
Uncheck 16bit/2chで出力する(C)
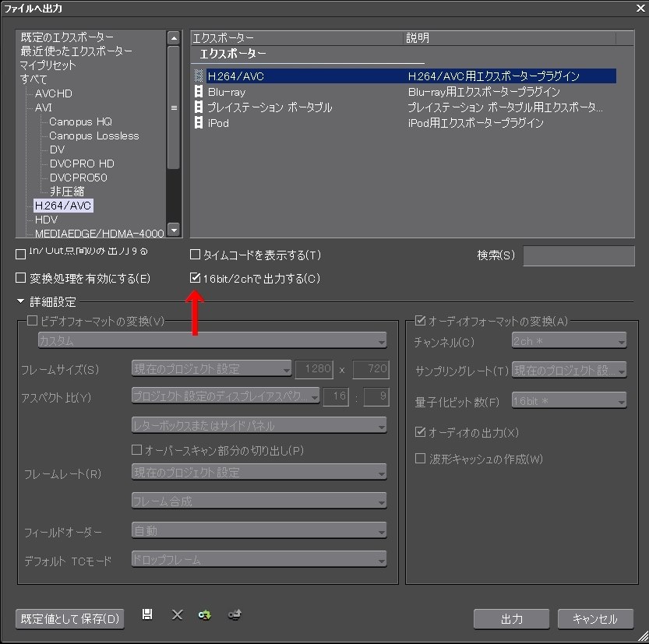[x=195, y=277]
